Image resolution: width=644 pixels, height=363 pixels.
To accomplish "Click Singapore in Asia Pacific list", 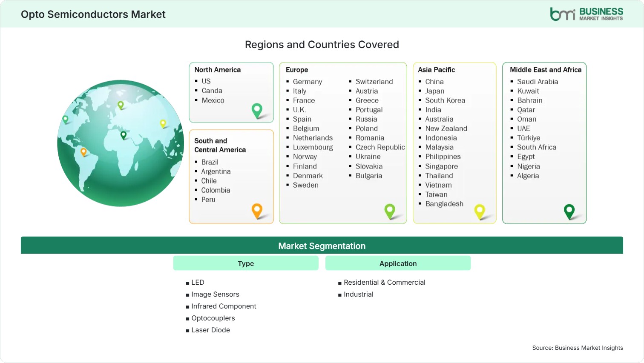I will 442,166.
